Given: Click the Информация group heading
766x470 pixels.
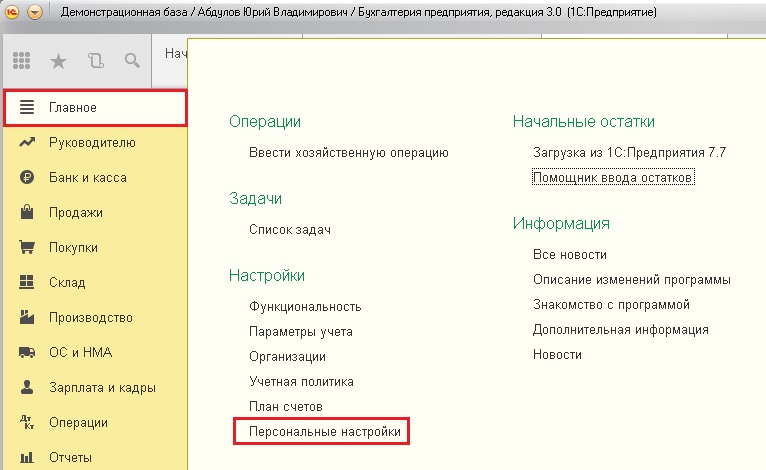Looking at the screenshot, I should click(561, 224).
